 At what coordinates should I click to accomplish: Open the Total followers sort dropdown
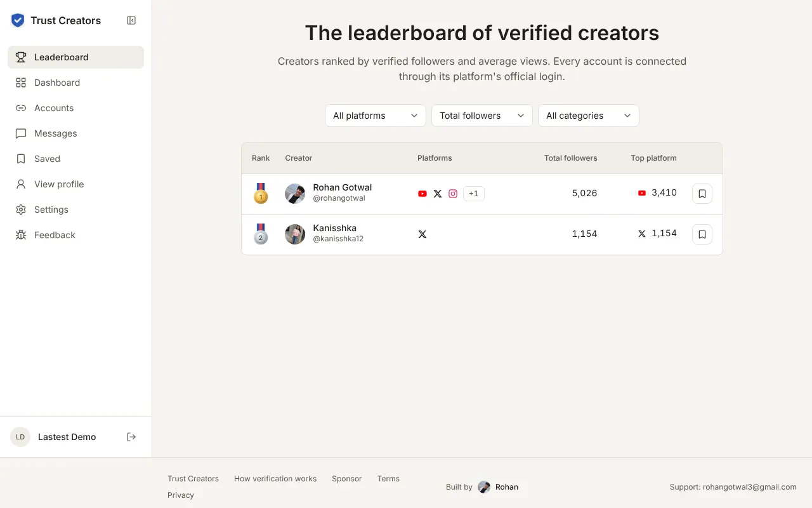pos(482,116)
